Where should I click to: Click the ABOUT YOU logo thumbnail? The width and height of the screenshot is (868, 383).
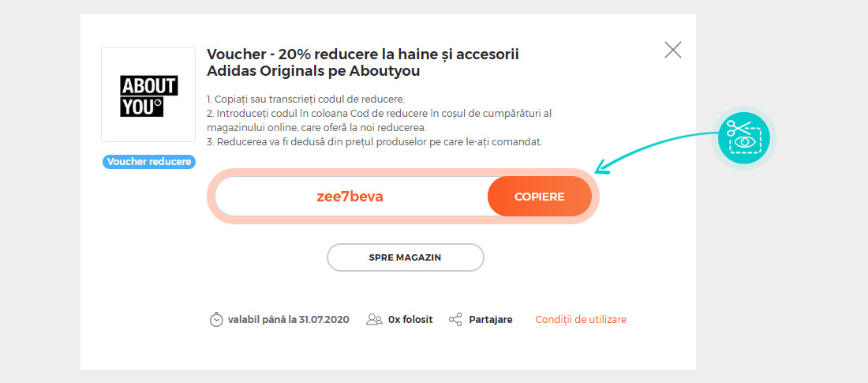click(x=148, y=95)
